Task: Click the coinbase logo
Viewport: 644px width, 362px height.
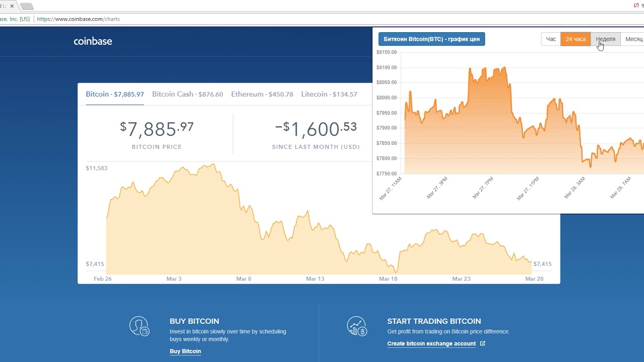Action: point(93,41)
